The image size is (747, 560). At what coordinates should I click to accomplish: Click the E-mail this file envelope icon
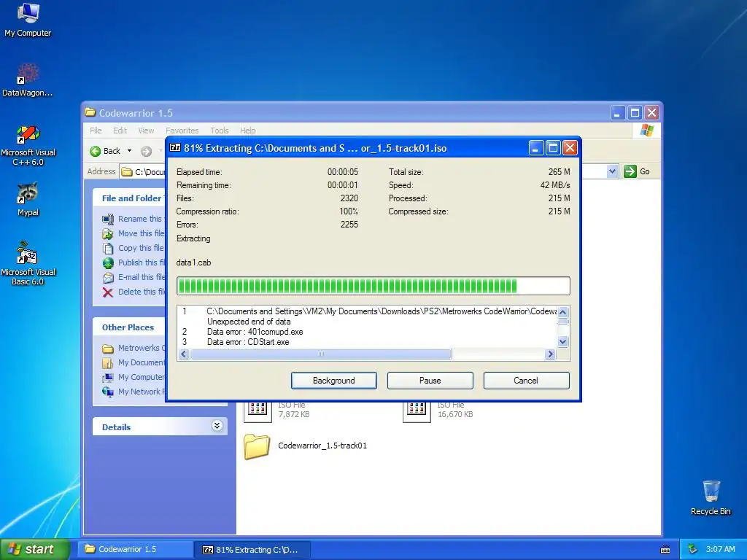tap(108, 278)
